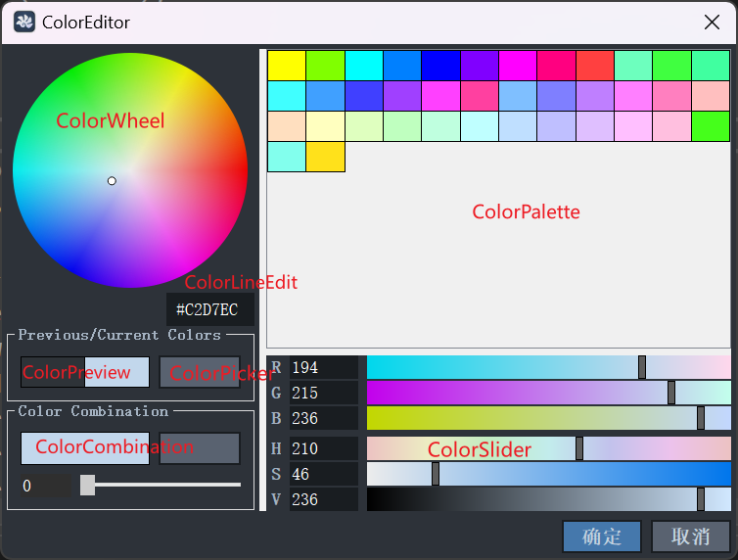Activate the screen color picker button
Image resolution: width=738 pixels, height=560 pixels.
[200, 372]
